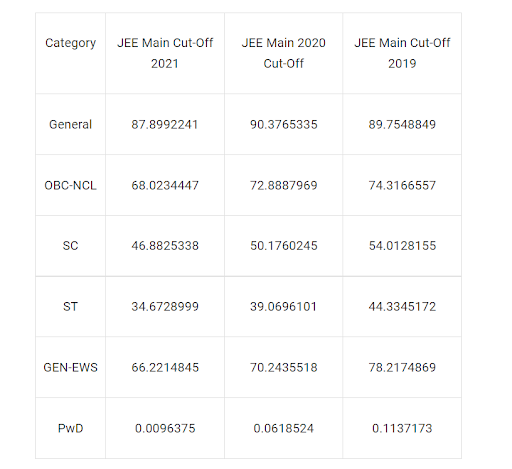
Task: Select the cell 89.7548849
Action: [x=402, y=124]
